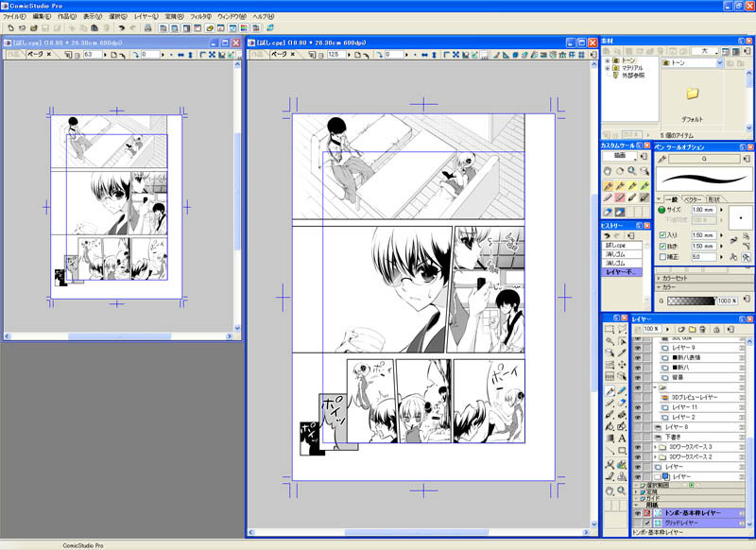Add a new layer in Layers panel
756x550 pixels.
click(681, 329)
